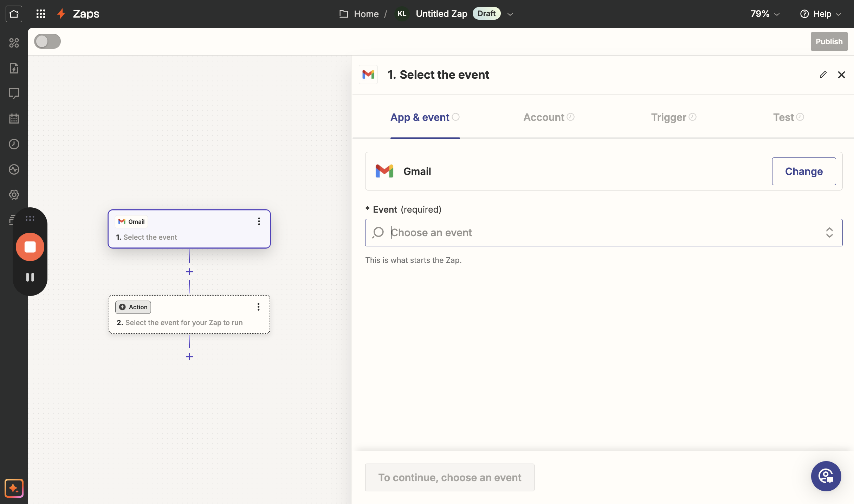Viewport: 854px width, 504px height.
Task: Switch to the Trigger tab
Action: (x=674, y=117)
